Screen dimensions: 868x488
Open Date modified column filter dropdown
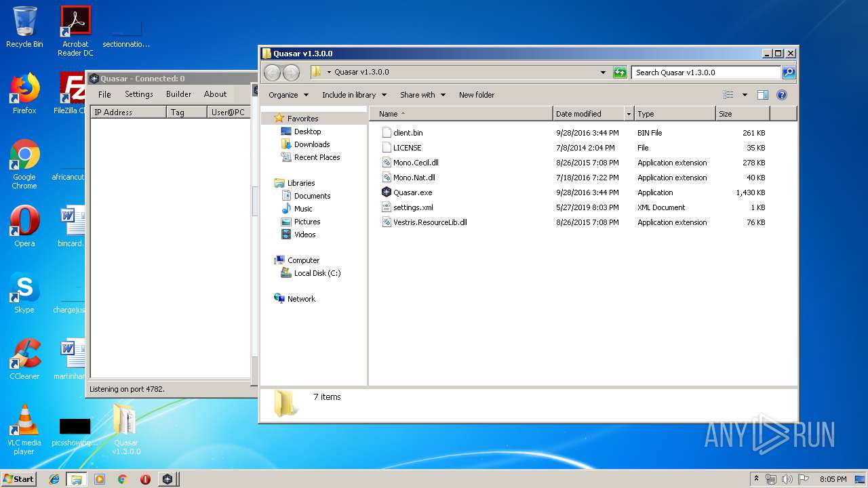click(629, 114)
